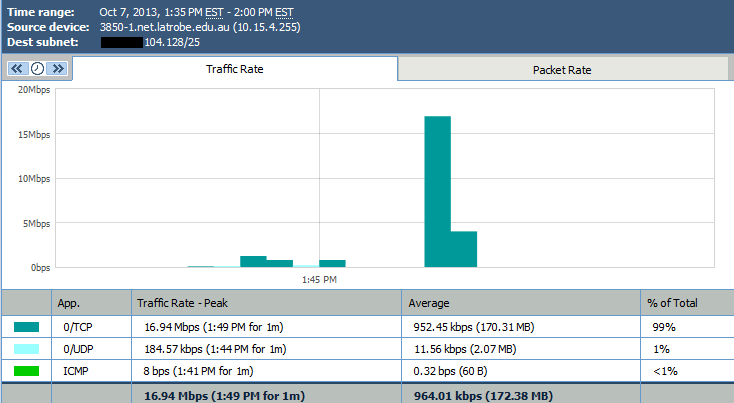734x403 pixels.
Task: Click the 1:45 PM time axis label
Action: 319,280
